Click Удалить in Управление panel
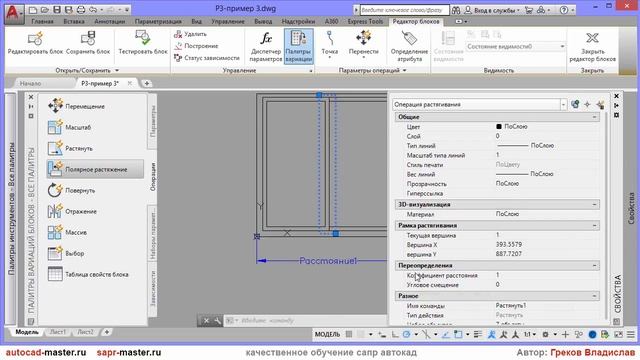Viewport: 640px width, 360px height. point(191,34)
